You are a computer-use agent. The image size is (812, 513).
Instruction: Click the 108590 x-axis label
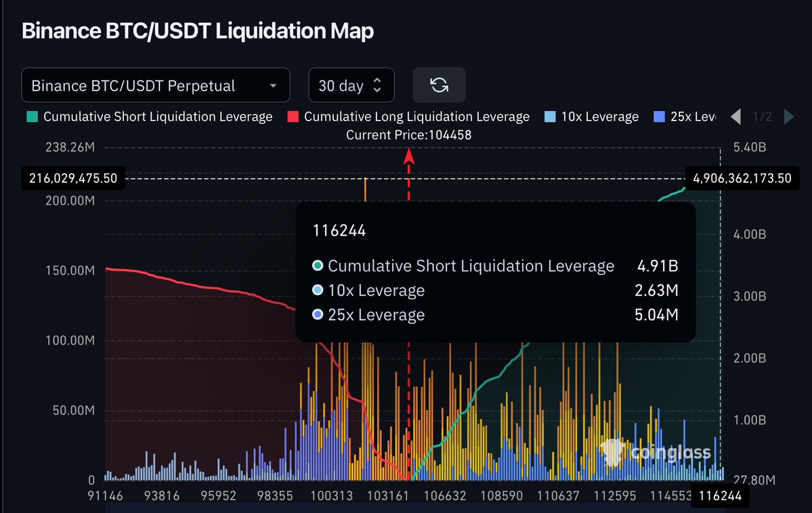pos(501,496)
